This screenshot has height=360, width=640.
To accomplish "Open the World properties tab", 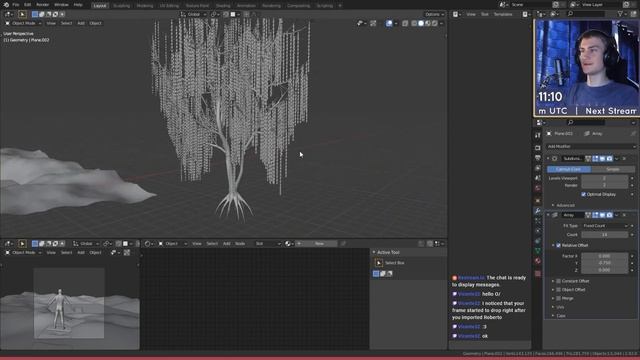I will pos(538,188).
